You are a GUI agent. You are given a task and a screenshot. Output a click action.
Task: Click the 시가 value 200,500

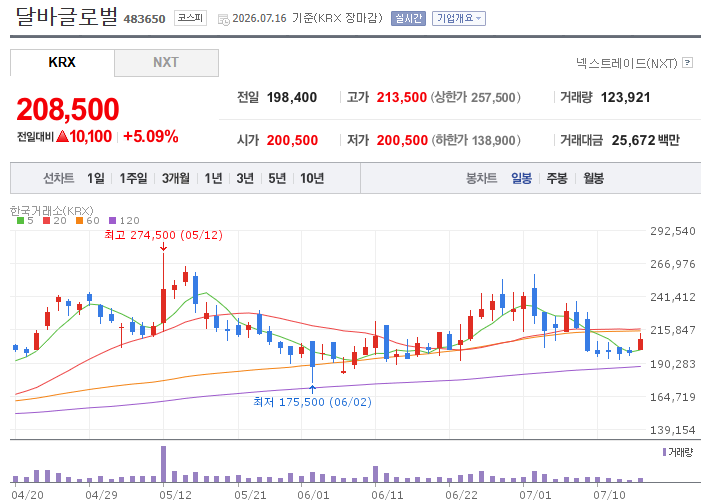pos(292,140)
